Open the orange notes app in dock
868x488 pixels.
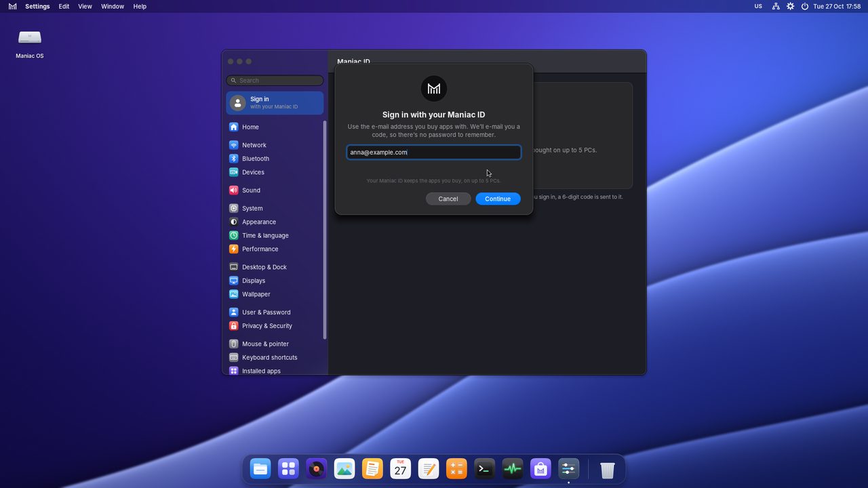click(x=372, y=469)
